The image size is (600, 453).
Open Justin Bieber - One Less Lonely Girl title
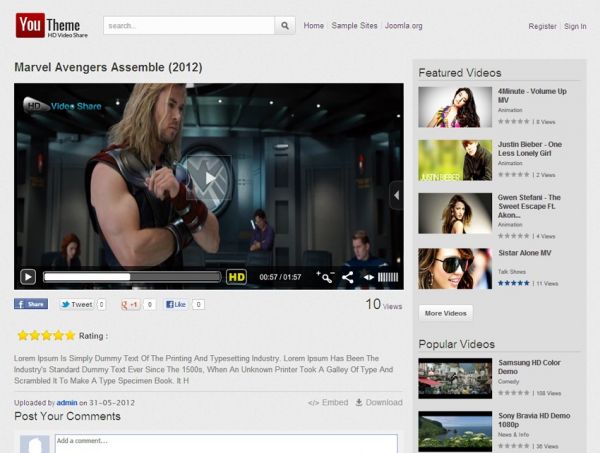coord(530,149)
